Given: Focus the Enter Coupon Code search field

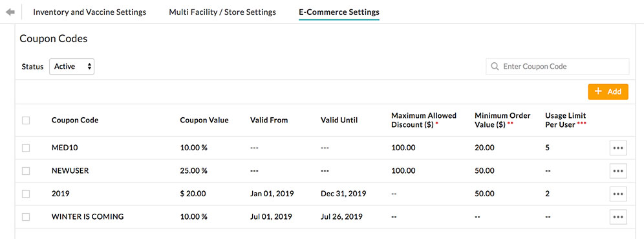Looking at the screenshot, I should (558, 66).
